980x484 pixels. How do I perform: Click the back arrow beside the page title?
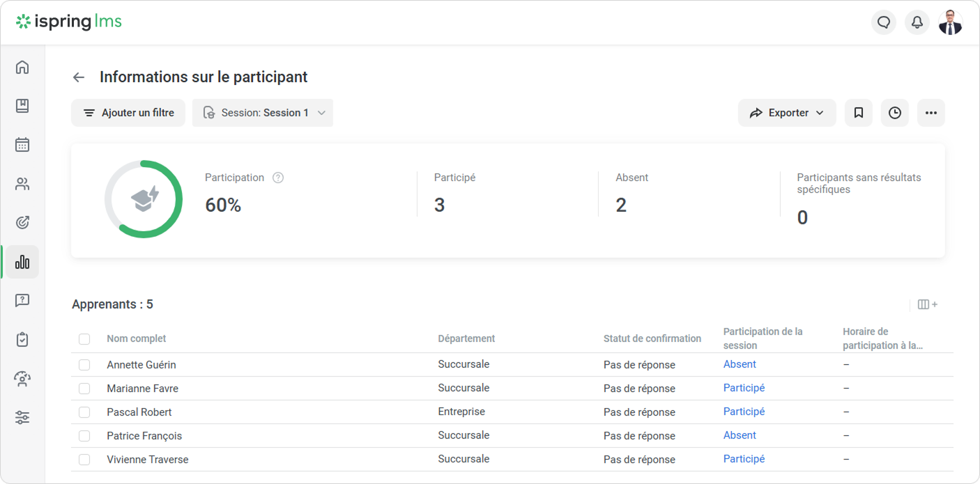[x=79, y=77]
